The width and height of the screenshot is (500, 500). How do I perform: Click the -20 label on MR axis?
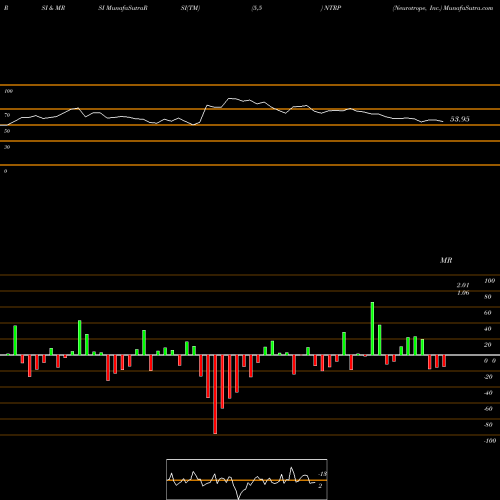(x=488, y=377)
